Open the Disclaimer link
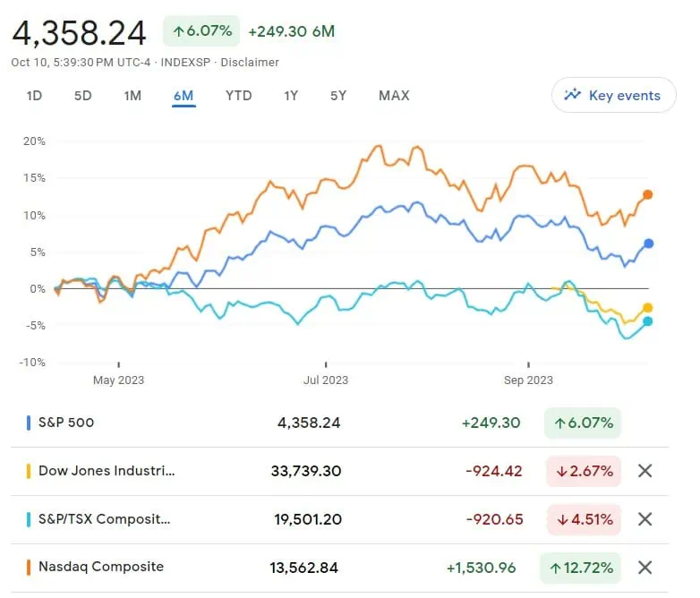Screen dimensions: 700x598 pyautogui.click(x=251, y=63)
